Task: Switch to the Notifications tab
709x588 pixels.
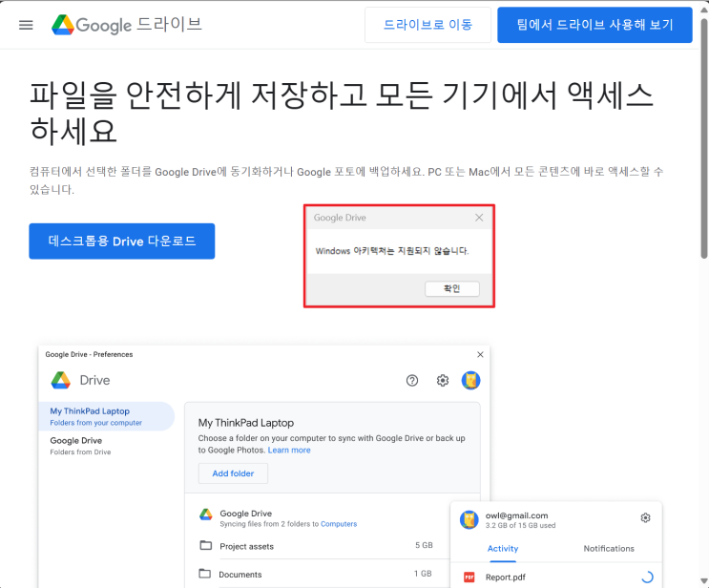Action: pos(609,549)
